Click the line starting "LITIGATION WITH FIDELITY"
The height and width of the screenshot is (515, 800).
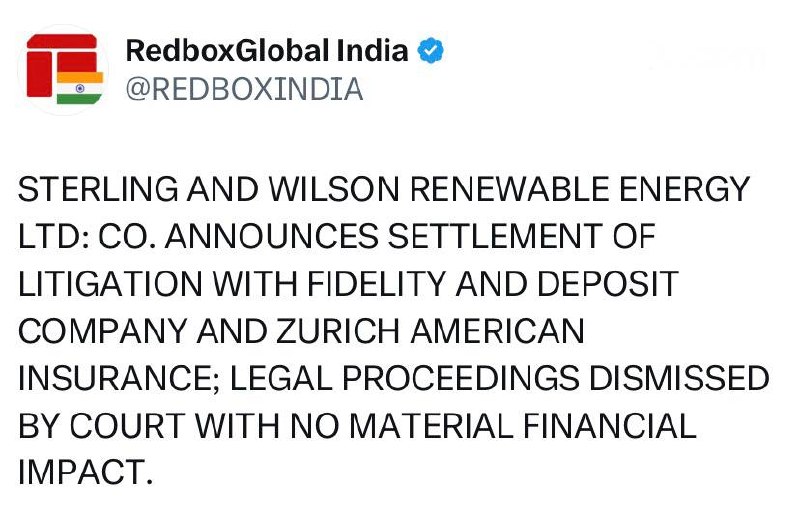pos(348,284)
